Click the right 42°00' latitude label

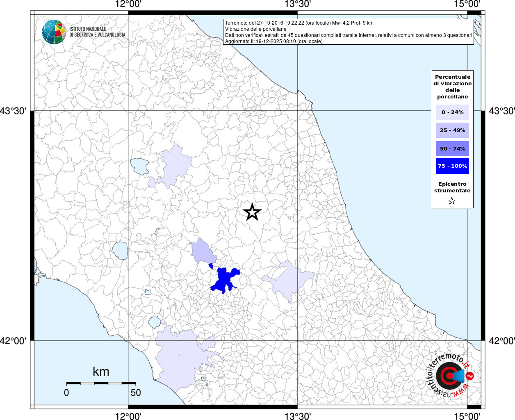[x=502, y=341]
